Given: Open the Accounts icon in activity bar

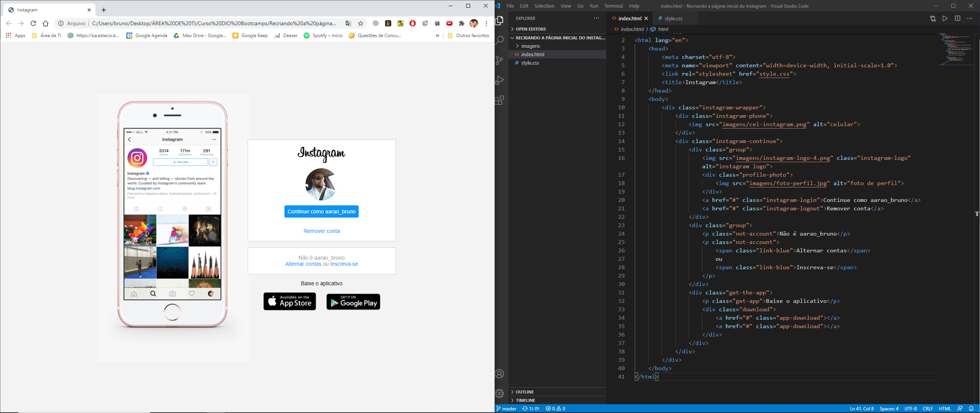Looking at the screenshot, I should click(499, 373).
